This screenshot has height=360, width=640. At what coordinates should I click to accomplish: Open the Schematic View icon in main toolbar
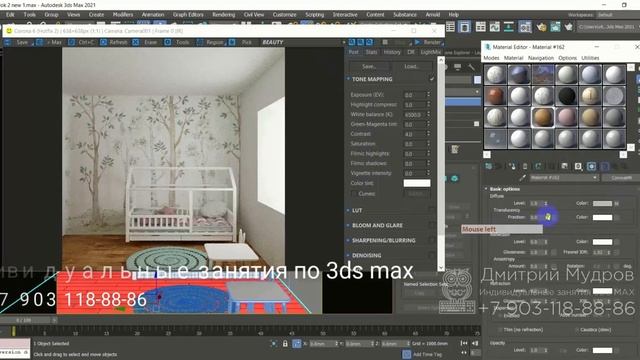click(x=509, y=27)
